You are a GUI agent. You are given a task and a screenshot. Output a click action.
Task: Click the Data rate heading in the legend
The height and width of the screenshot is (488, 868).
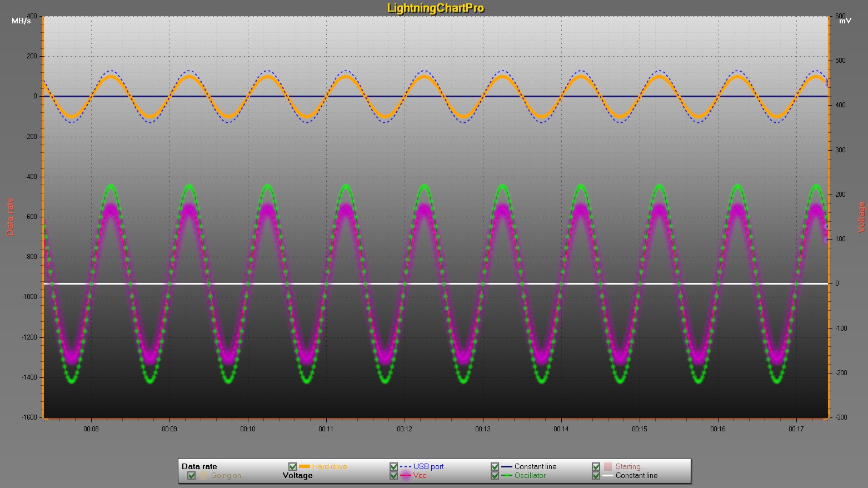point(199,466)
